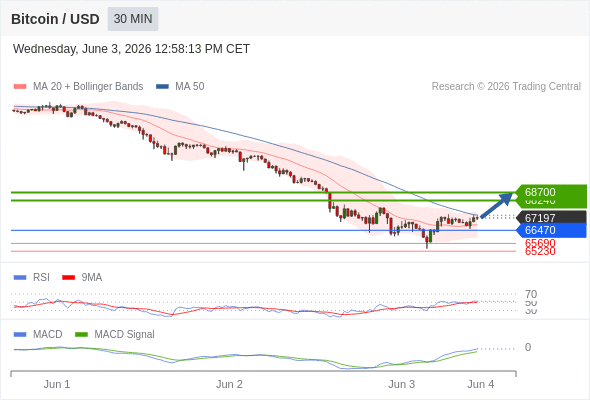Click the 65690 red support label
590x400 pixels.
pyautogui.click(x=540, y=243)
